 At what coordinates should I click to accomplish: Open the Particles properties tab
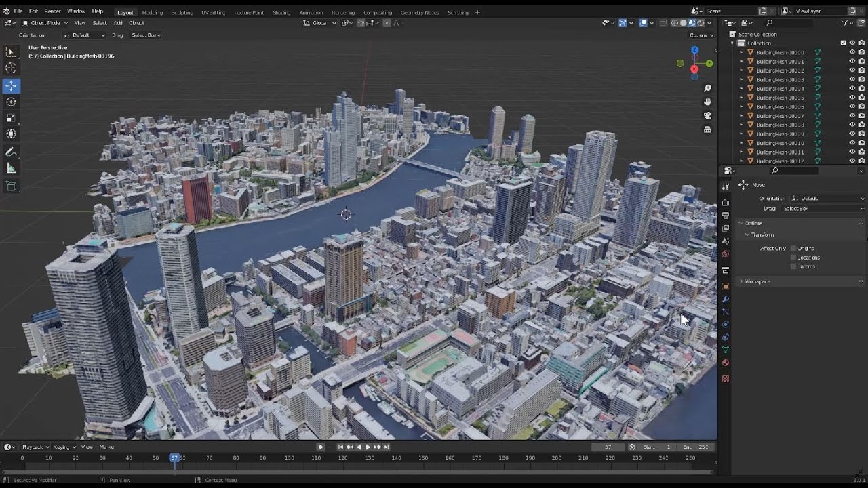[726, 312]
